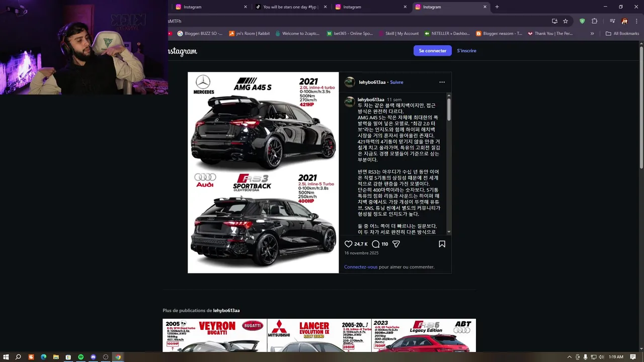Image resolution: width=644 pixels, height=362 pixels.
Task: Open Skrill My Account bookmark
Action: point(398,34)
